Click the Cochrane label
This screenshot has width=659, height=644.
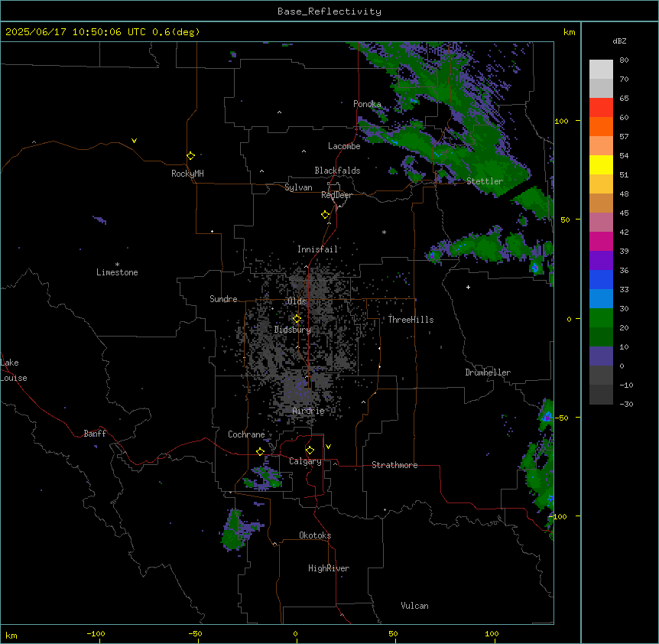(246, 434)
